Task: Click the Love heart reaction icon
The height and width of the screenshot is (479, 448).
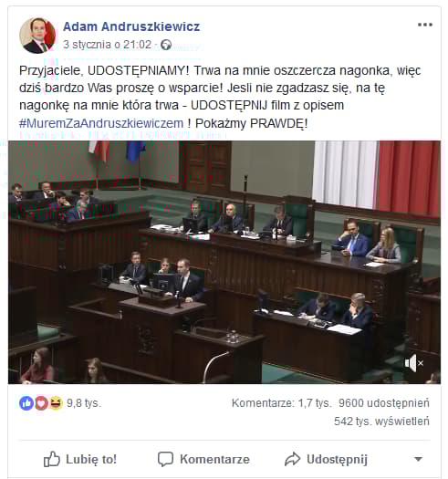Action: [41, 403]
